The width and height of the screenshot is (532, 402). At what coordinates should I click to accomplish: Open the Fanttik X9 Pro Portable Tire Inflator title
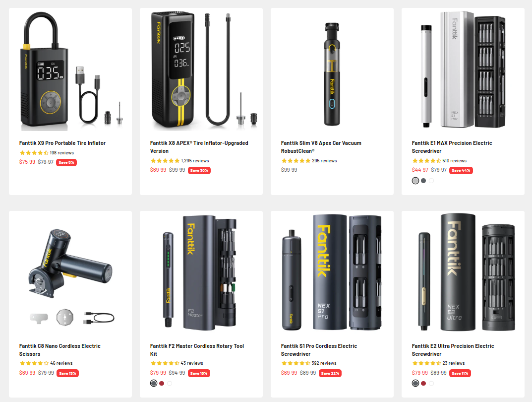point(62,143)
